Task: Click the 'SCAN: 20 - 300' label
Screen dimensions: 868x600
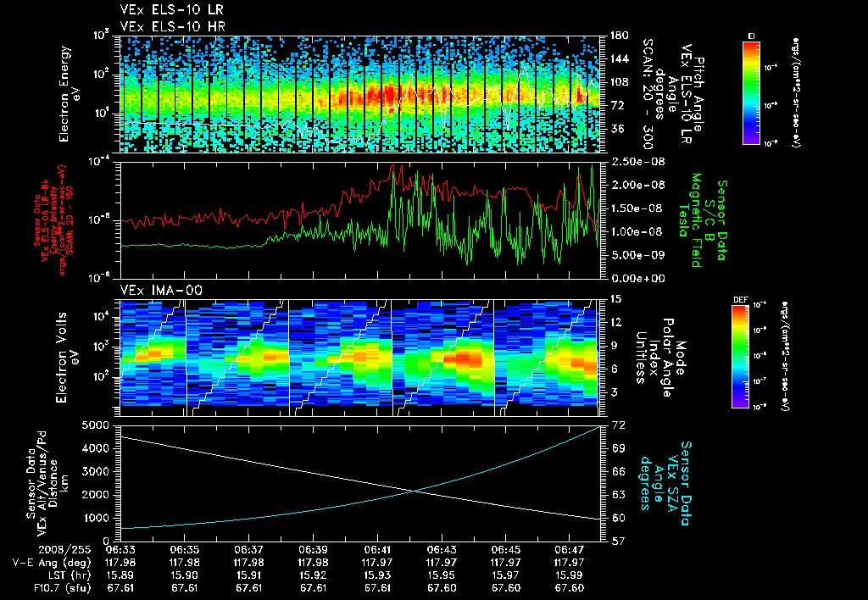Action: coord(647,93)
